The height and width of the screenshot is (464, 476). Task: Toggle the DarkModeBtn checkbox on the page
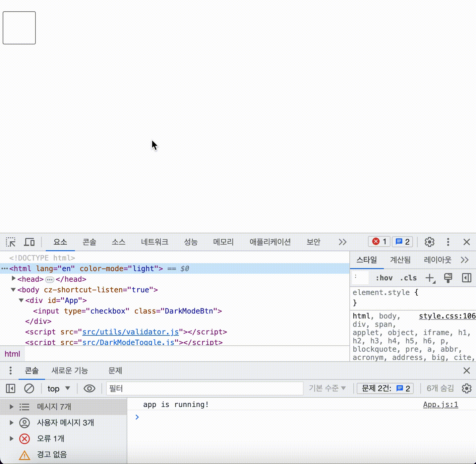pos(19,28)
